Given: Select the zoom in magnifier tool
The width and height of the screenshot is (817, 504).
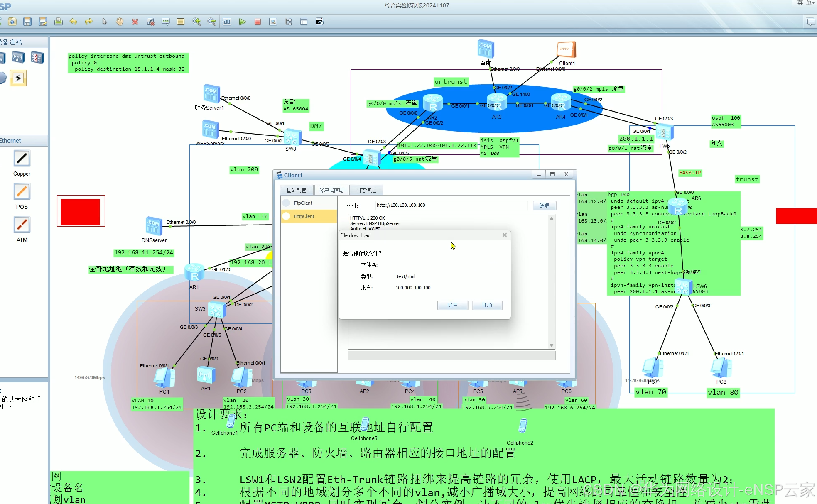Looking at the screenshot, I should [198, 22].
